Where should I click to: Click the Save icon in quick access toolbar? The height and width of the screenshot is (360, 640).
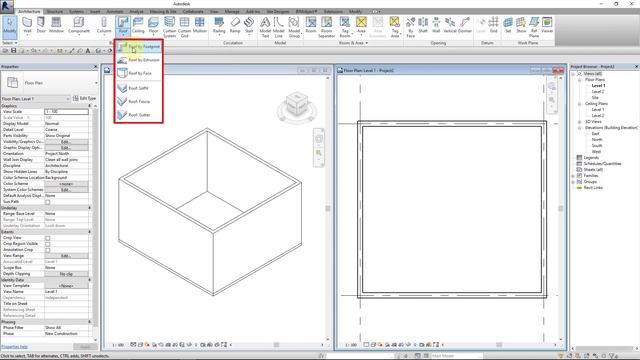(x=13, y=51)
